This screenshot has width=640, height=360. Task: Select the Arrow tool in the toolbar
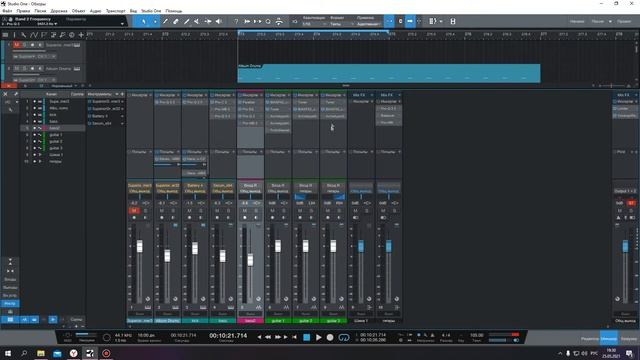coord(144,21)
